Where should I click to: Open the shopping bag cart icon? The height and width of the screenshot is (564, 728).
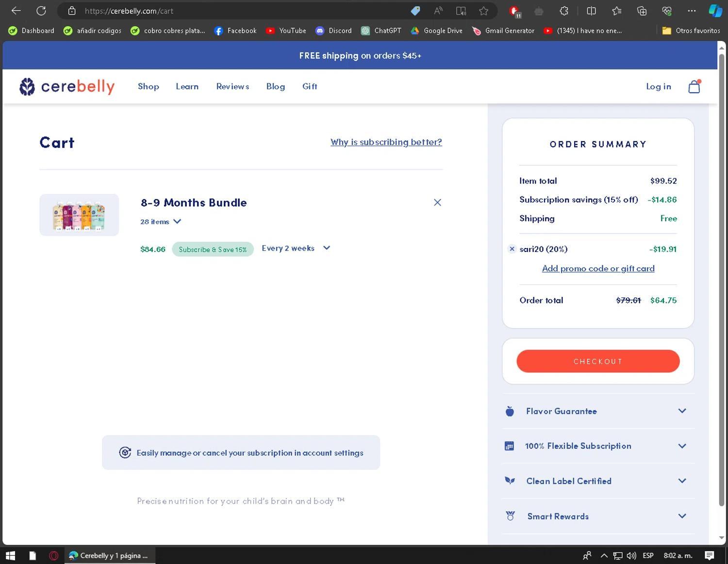pos(695,86)
